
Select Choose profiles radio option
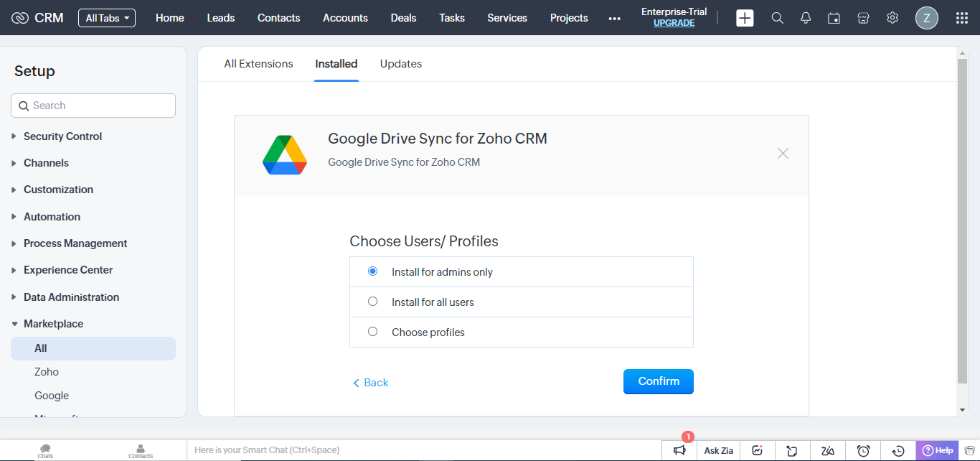coord(372,332)
